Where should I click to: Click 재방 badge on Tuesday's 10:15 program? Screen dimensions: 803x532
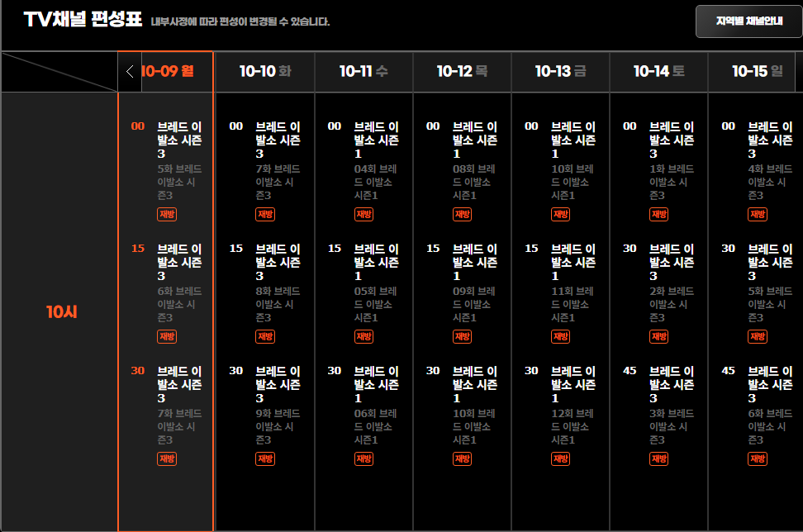[x=265, y=337]
